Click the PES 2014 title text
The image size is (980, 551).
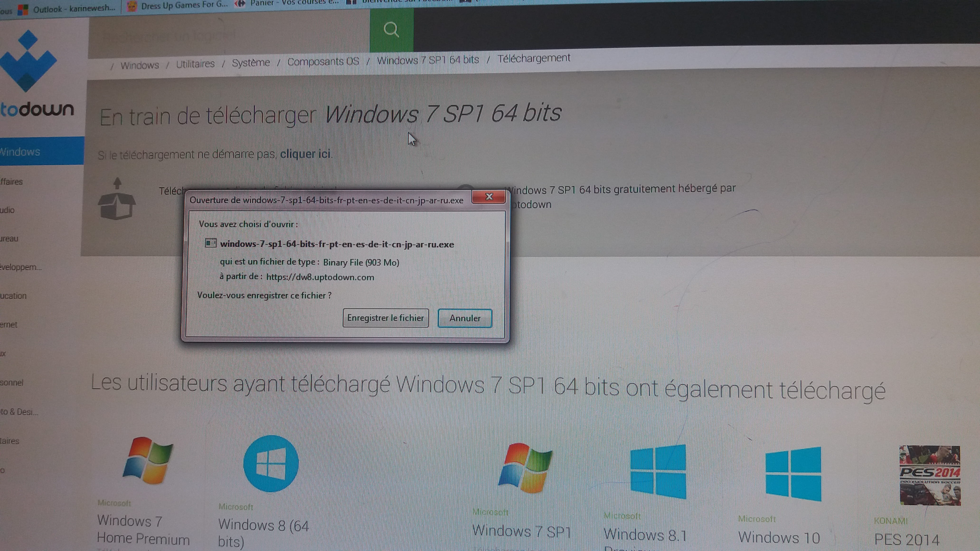click(907, 540)
